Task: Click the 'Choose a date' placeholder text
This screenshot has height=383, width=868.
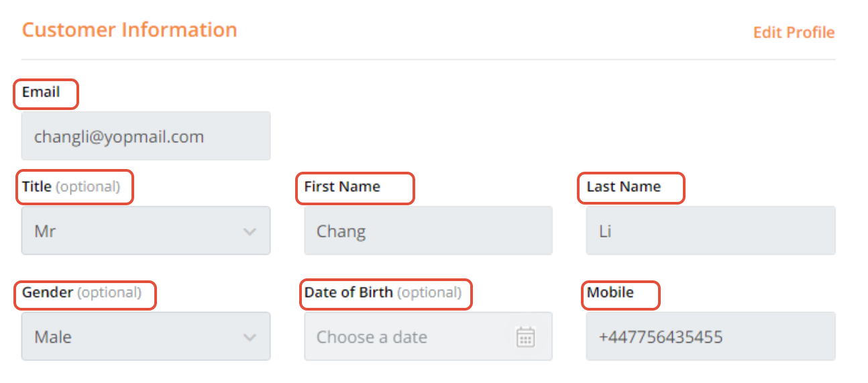Action: click(372, 337)
